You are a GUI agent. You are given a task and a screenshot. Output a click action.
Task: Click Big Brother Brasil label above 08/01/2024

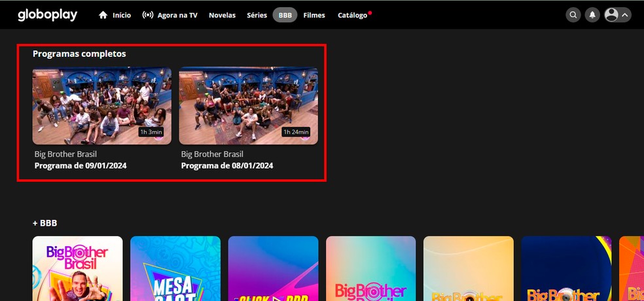point(212,154)
